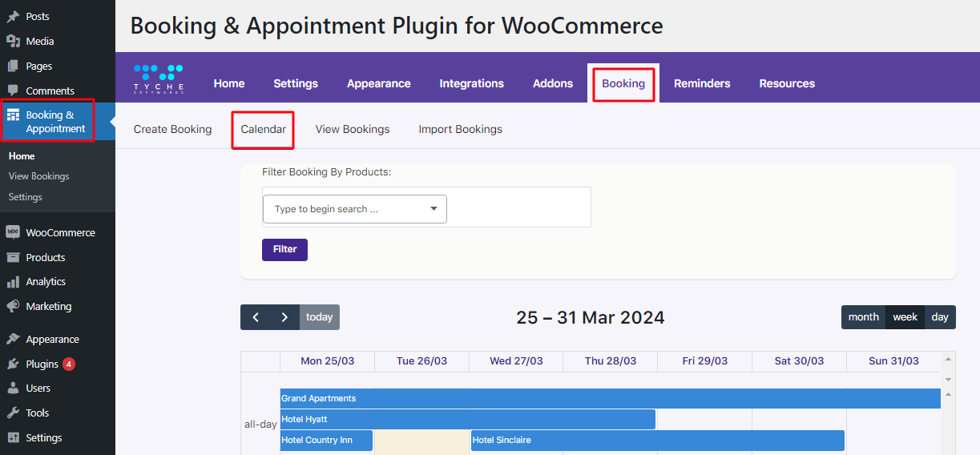Select the Booking tab

pyautogui.click(x=623, y=83)
